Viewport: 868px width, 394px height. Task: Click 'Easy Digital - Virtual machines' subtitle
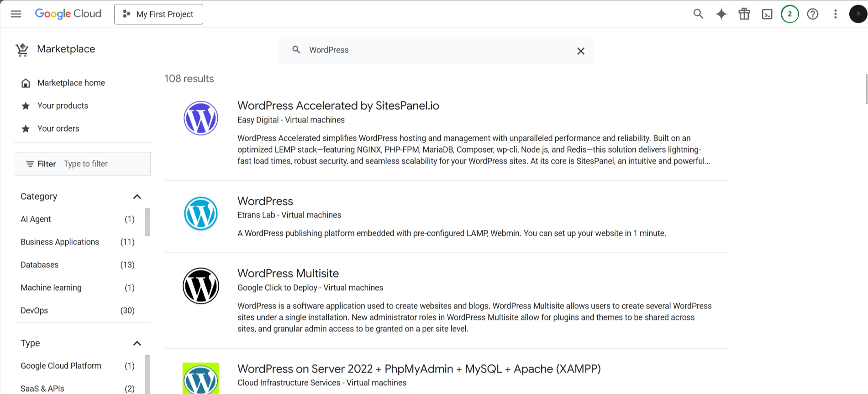tap(291, 120)
